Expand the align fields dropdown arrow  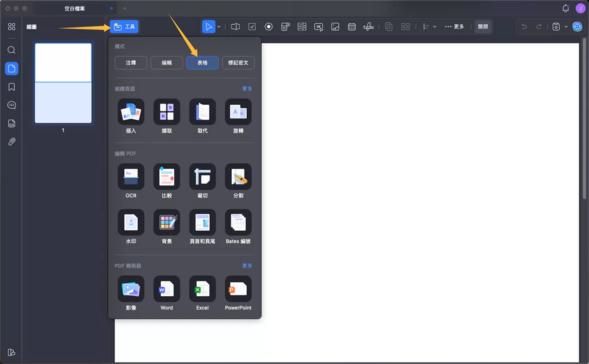(x=435, y=27)
